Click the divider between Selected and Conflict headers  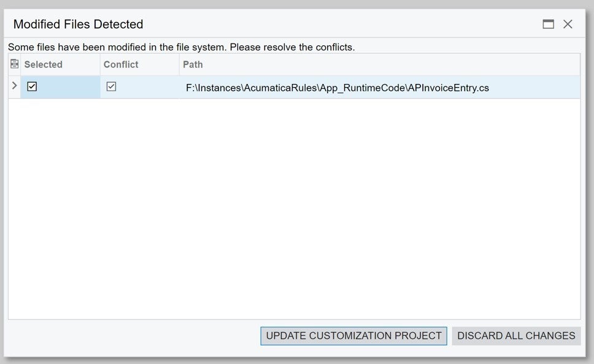pyautogui.click(x=100, y=64)
